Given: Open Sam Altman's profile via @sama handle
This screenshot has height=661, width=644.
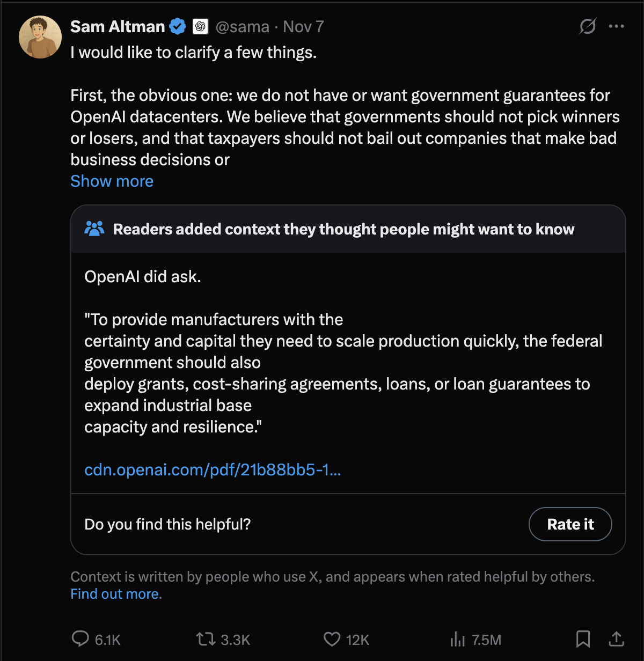Looking at the screenshot, I should click(243, 26).
